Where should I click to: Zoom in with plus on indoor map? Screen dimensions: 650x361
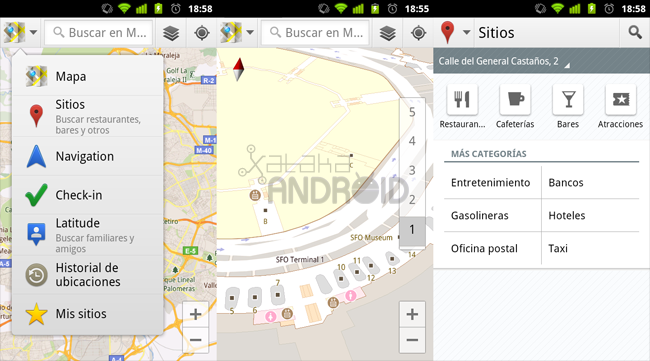pyautogui.click(x=412, y=314)
